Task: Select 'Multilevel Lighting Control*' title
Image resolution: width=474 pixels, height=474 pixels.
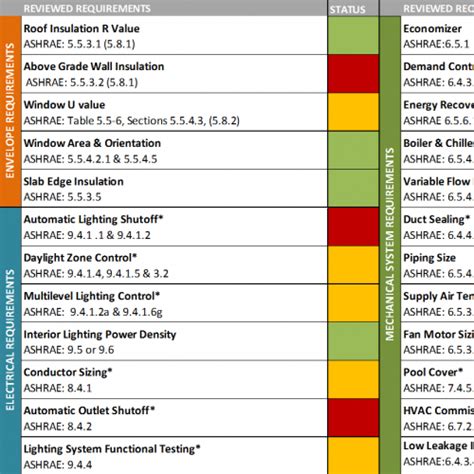Action: click(x=92, y=296)
